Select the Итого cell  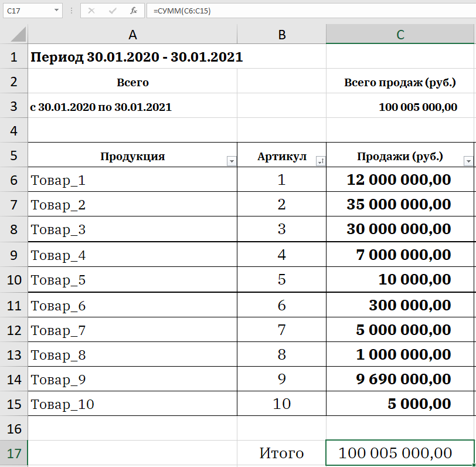(281, 453)
